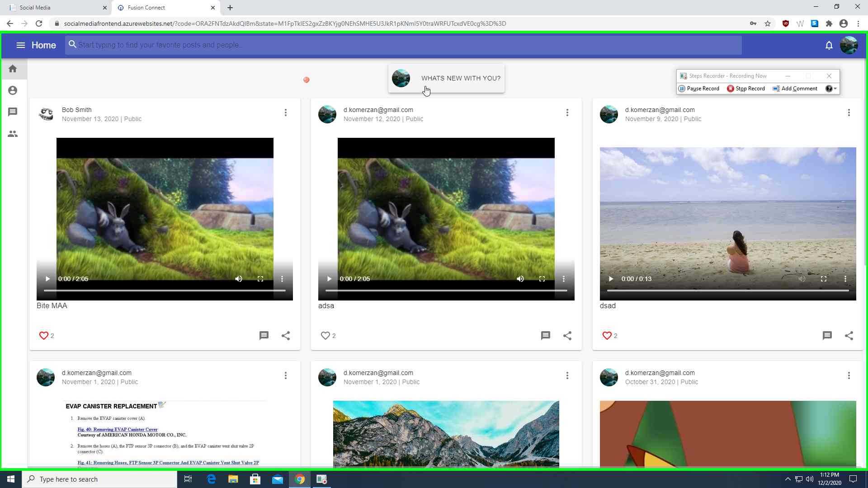Click the What's New With You button
The height and width of the screenshot is (488, 868).
[446, 78]
